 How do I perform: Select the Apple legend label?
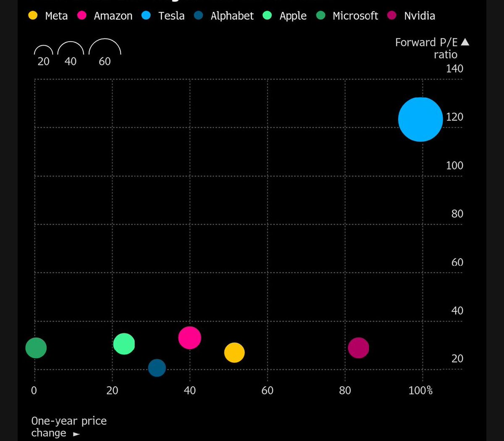pos(293,16)
